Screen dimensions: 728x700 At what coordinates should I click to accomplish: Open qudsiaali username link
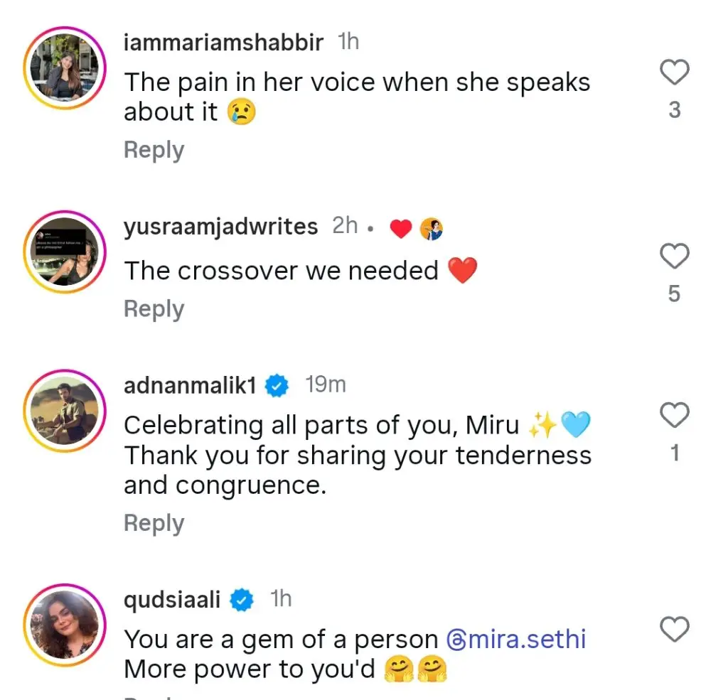173,599
